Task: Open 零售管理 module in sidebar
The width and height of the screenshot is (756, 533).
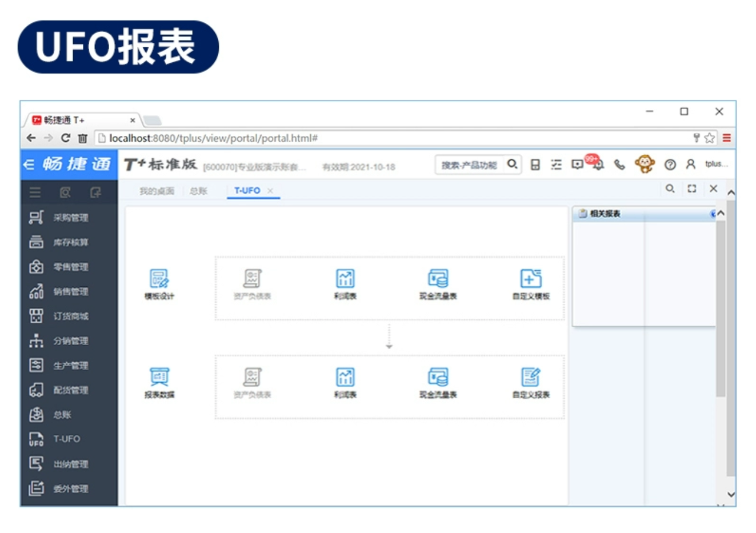Action: [x=59, y=267]
